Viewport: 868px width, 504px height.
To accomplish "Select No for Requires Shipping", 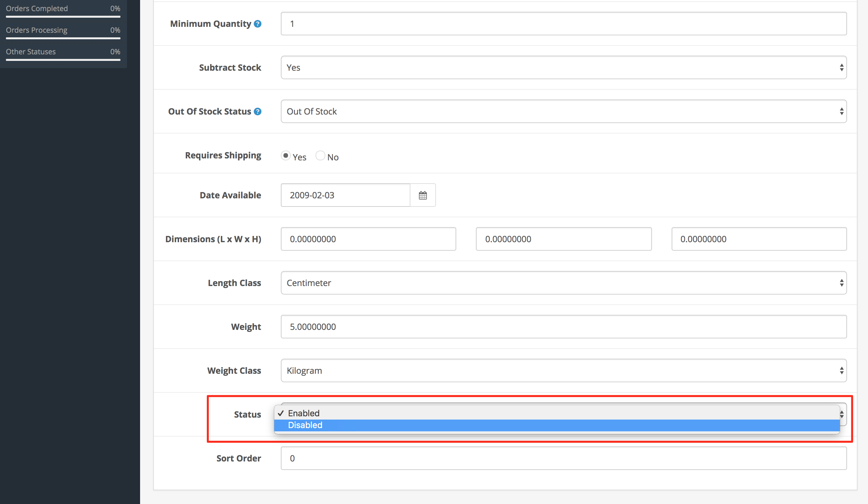I will [320, 155].
